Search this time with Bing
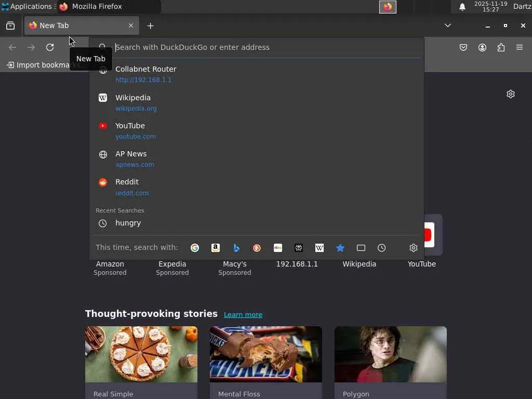This screenshot has width=532, height=399. click(236, 248)
